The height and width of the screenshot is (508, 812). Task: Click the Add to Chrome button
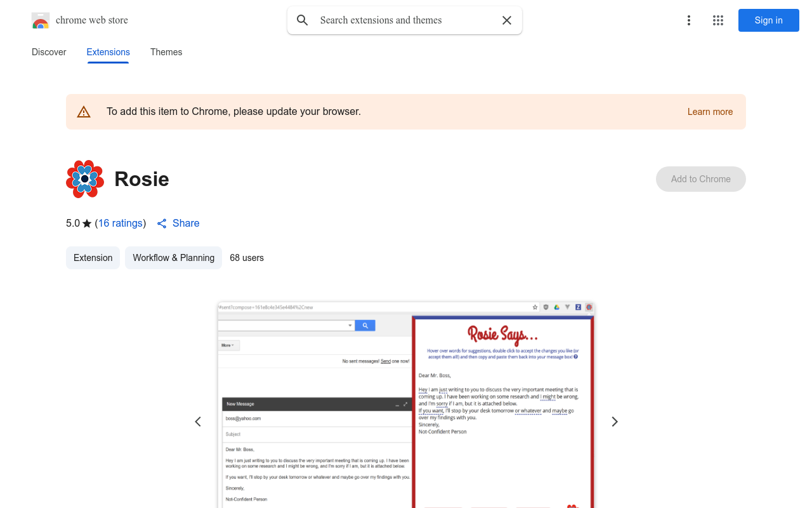click(x=701, y=179)
